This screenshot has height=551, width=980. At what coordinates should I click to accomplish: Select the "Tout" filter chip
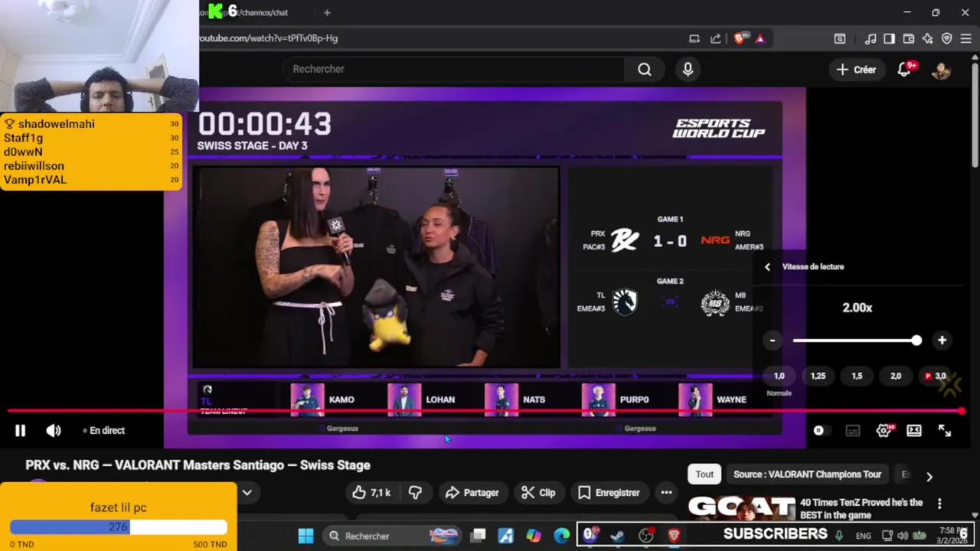[x=704, y=474]
